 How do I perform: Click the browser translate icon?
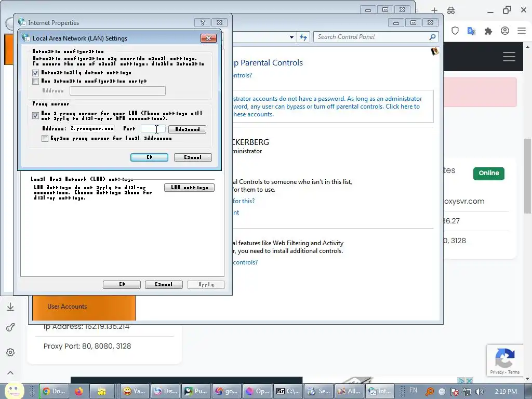click(x=472, y=31)
